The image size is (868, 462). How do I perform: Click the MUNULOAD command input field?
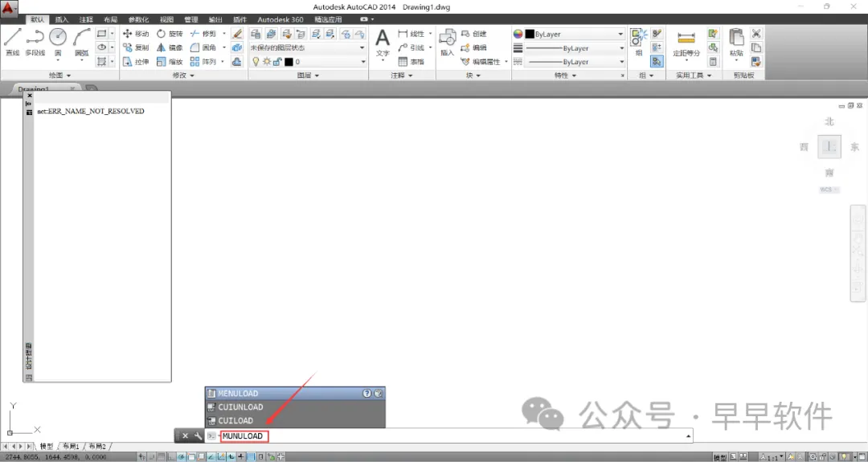tap(244, 436)
